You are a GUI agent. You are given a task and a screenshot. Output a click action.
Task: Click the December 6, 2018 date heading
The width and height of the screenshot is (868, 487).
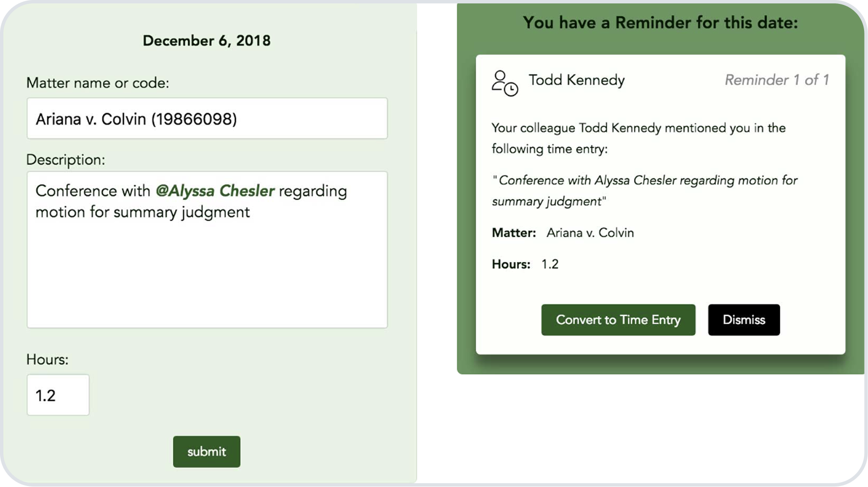[x=207, y=41]
